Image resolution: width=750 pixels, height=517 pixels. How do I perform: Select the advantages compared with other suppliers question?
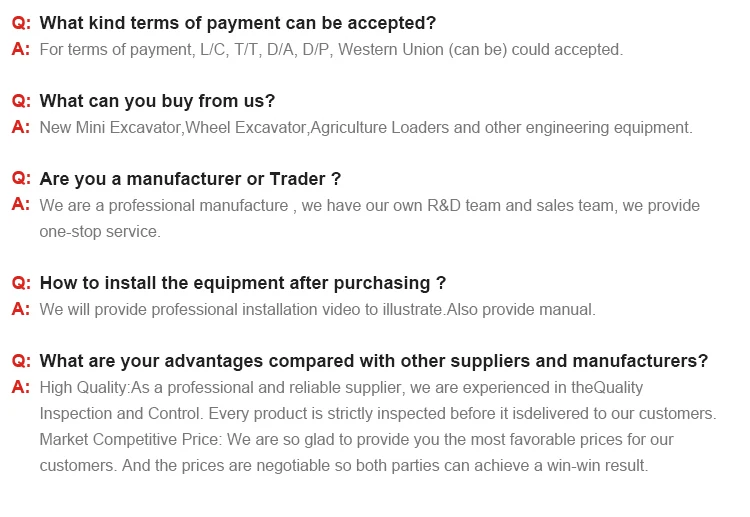(374, 361)
